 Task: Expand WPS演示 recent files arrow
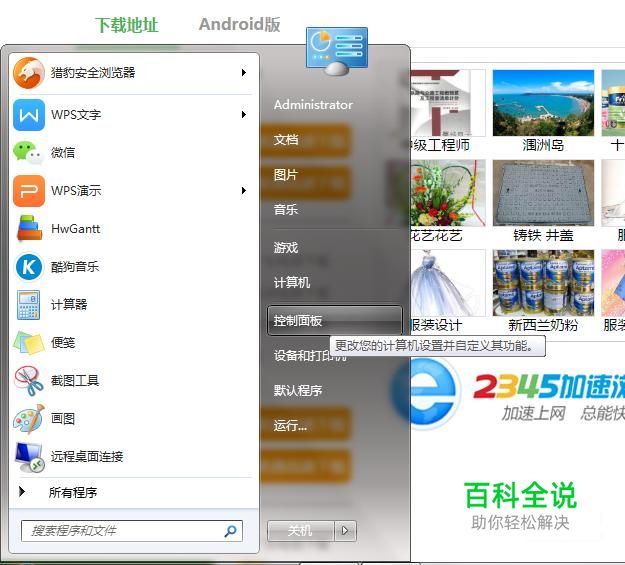244,191
